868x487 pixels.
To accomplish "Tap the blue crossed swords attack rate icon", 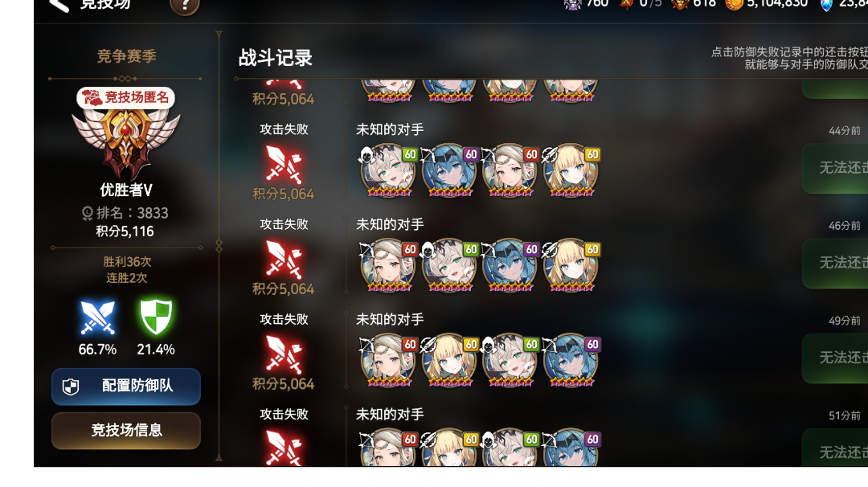I will coord(97,317).
